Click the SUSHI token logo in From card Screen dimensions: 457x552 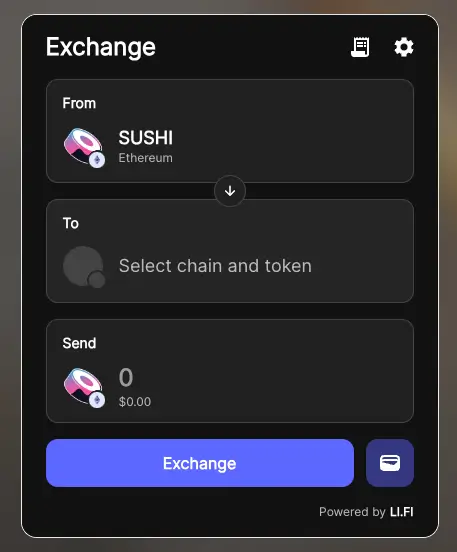[x=83, y=146]
